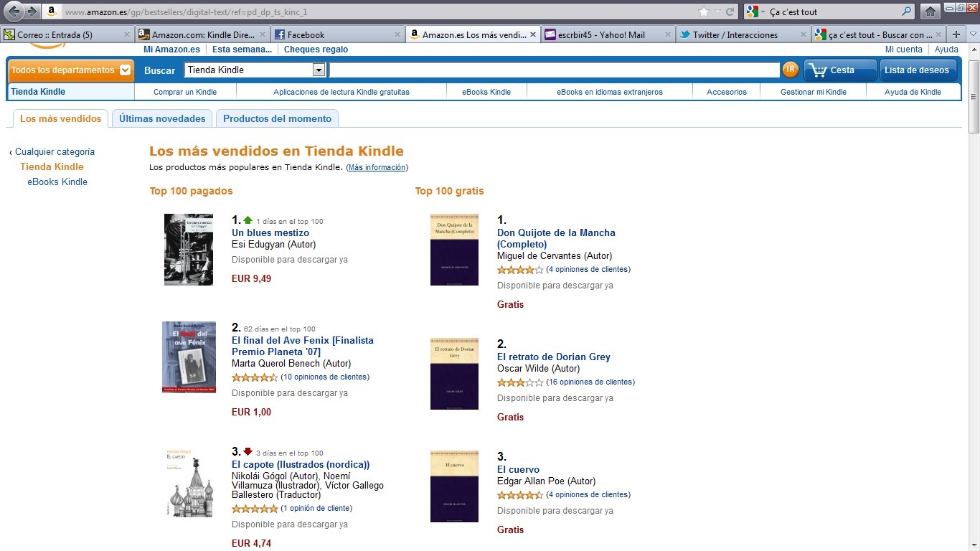Close the Amazon.es Los más vendidos tab
Viewport: 980px width, 551px height.
click(x=533, y=34)
